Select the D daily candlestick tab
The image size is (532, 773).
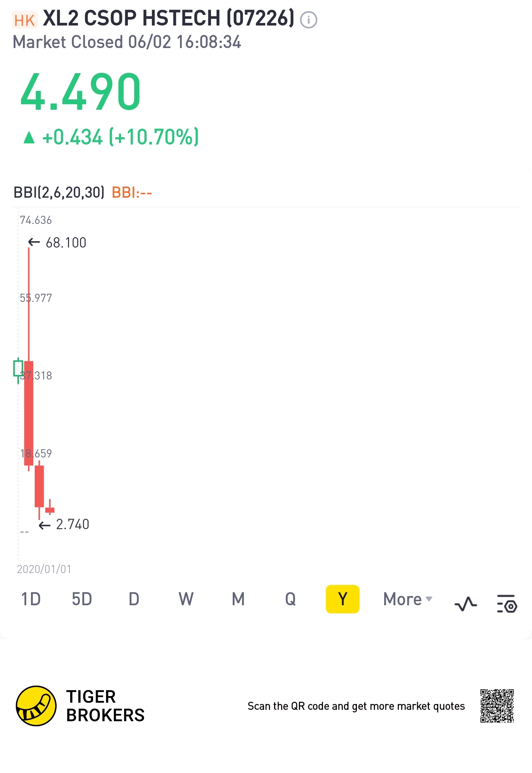[134, 599]
